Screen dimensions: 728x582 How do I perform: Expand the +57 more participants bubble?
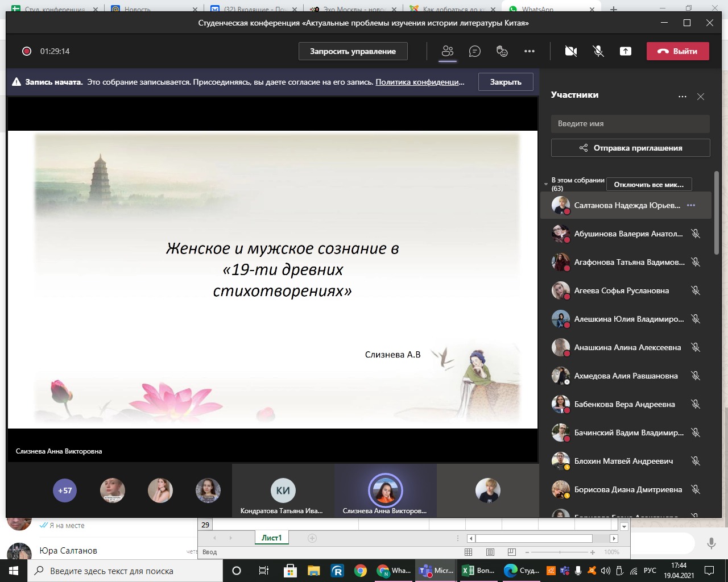(x=65, y=490)
